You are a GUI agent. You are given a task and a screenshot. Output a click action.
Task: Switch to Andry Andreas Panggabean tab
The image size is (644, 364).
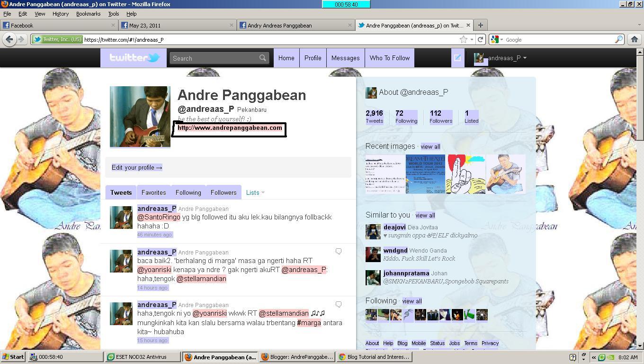pyautogui.click(x=296, y=25)
